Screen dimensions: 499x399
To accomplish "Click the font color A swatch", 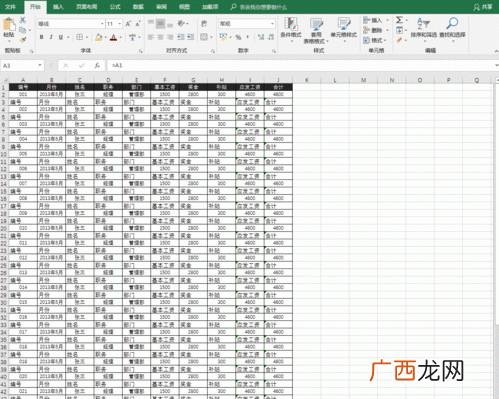I will (x=114, y=37).
